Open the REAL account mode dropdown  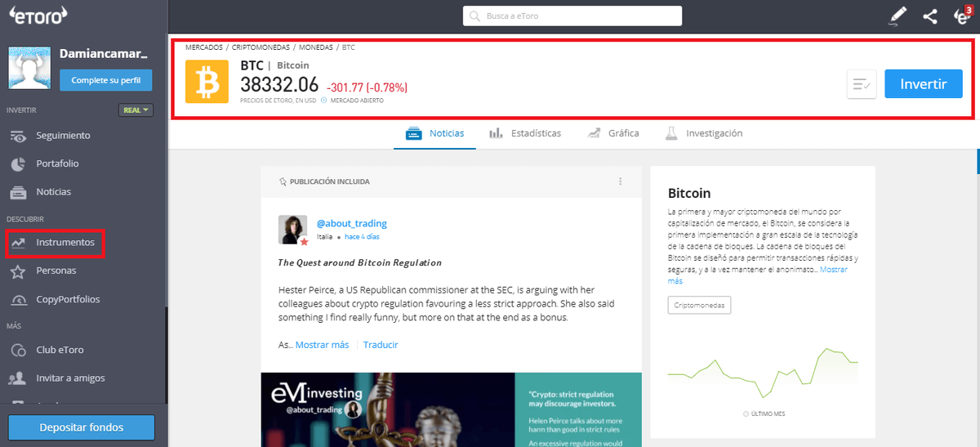click(x=136, y=110)
